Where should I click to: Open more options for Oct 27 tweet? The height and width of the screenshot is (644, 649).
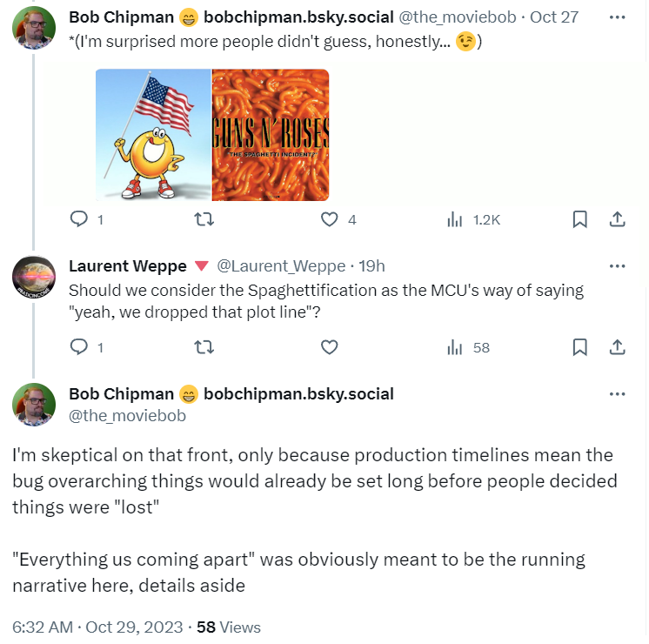(617, 17)
